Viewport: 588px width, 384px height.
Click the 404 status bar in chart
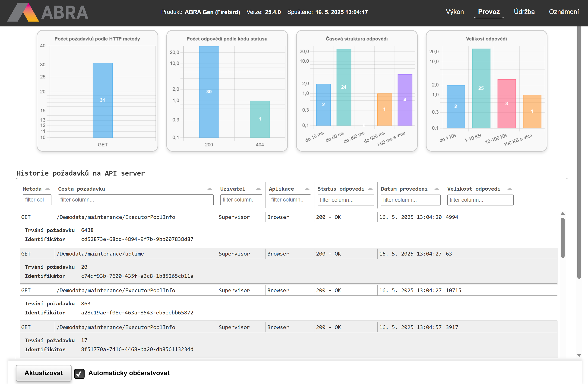260,119
